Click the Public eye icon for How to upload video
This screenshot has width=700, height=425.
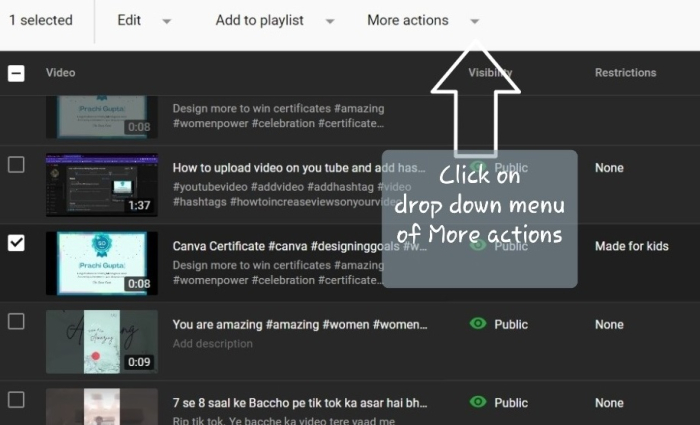click(x=478, y=168)
